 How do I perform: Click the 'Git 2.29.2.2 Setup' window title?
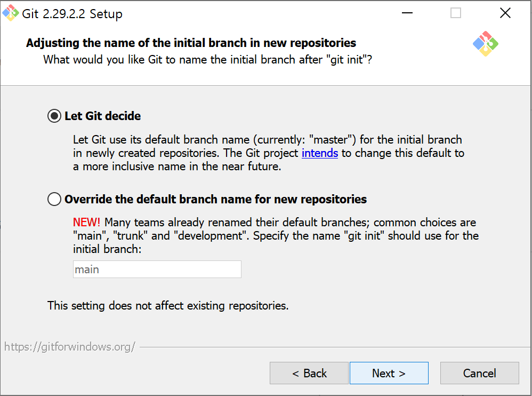coord(72,14)
